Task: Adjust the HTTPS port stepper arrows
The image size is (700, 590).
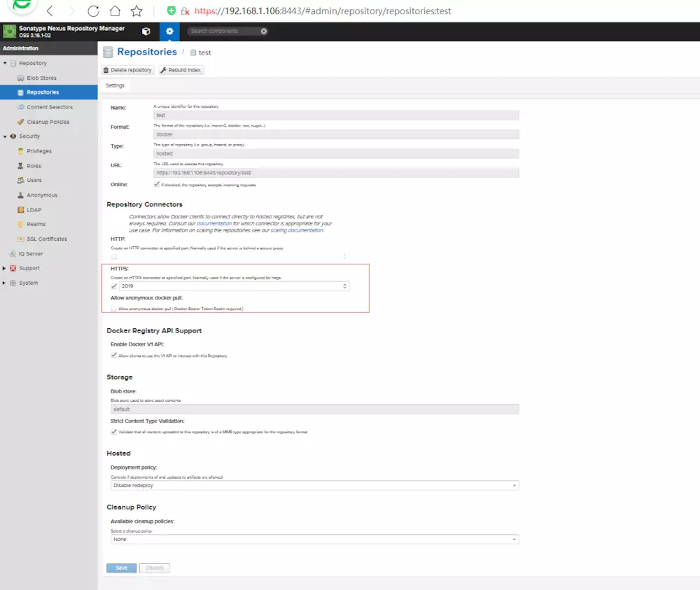Action: coord(344,286)
